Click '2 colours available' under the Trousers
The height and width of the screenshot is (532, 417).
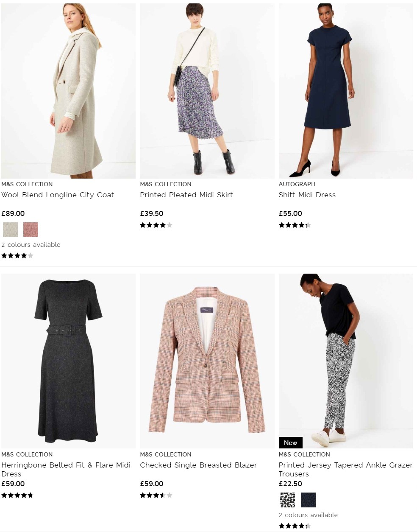308,515
